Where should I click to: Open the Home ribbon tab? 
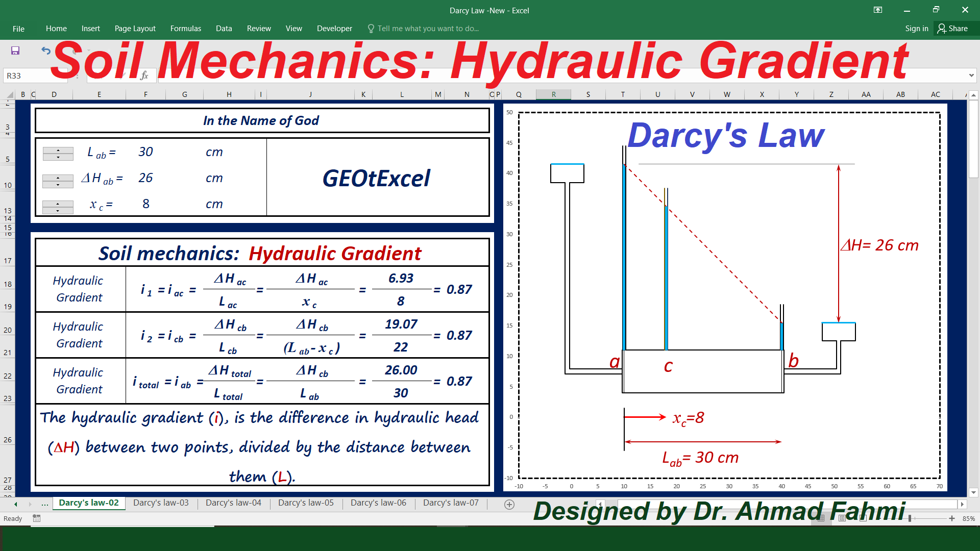coord(56,29)
